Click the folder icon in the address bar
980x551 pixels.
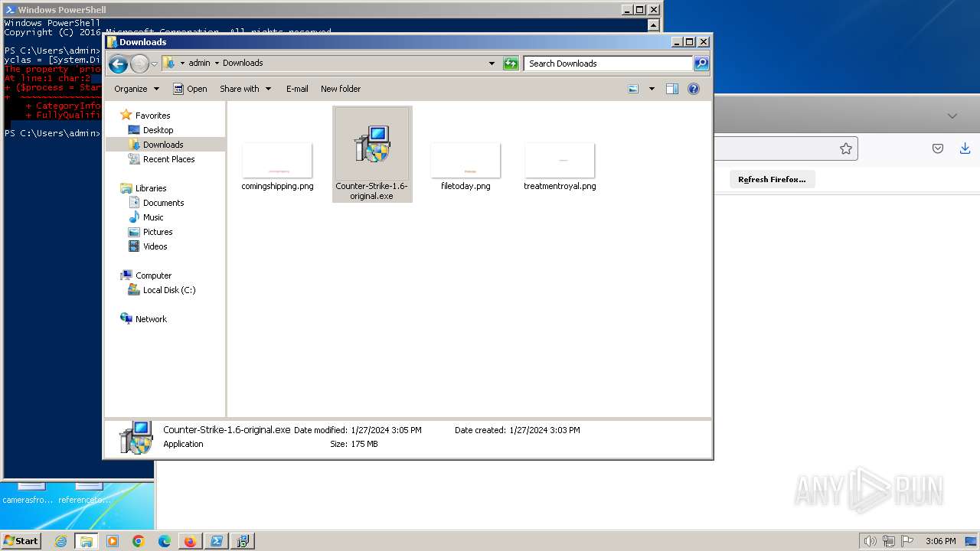click(x=169, y=64)
